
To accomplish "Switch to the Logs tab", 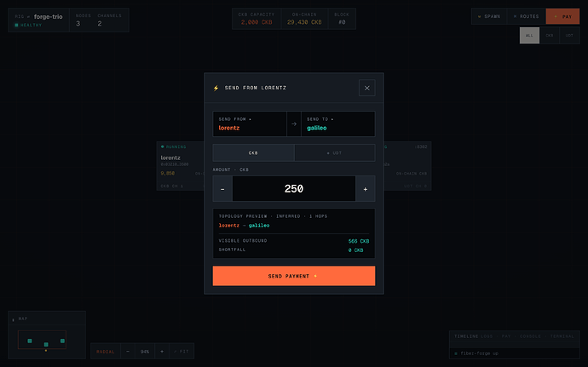I will (x=487, y=336).
